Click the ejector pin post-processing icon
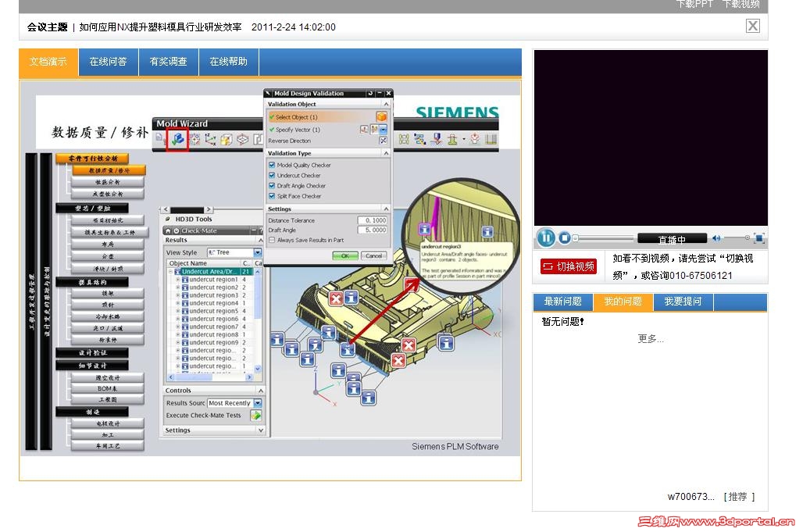Screen dimensions: 810x532 [437, 139]
